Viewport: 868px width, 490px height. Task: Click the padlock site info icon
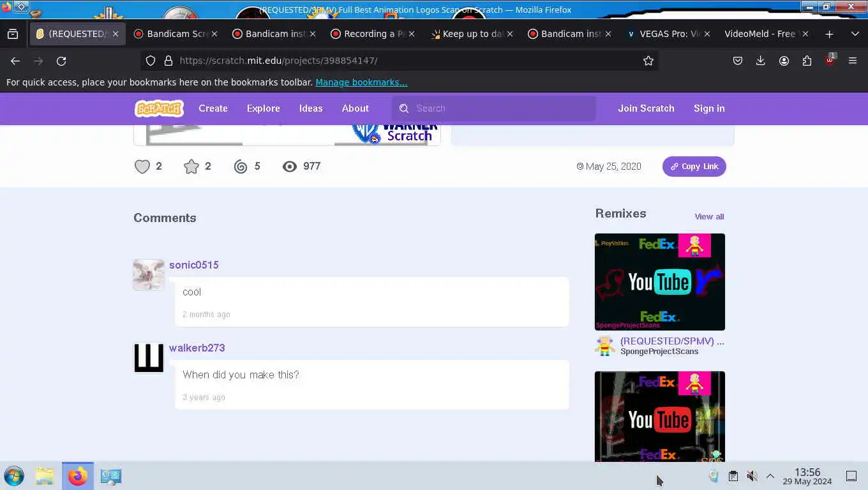click(x=168, y=61)
